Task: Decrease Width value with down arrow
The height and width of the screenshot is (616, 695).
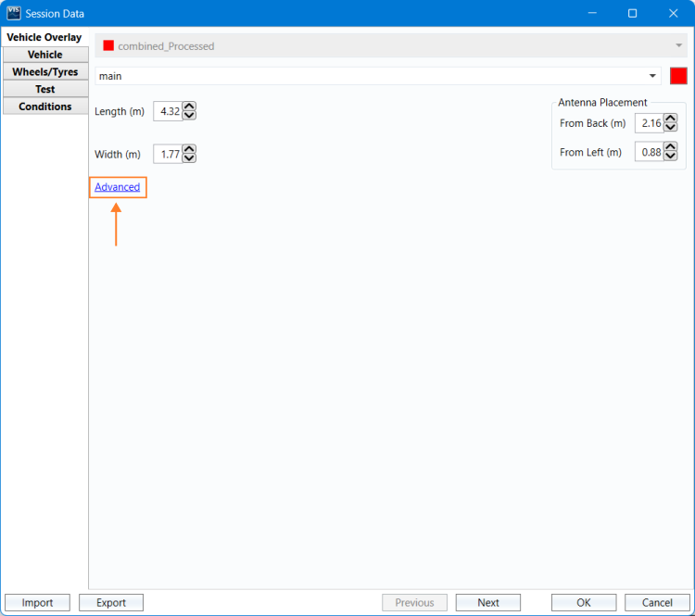Action: (x=189, y=158)
